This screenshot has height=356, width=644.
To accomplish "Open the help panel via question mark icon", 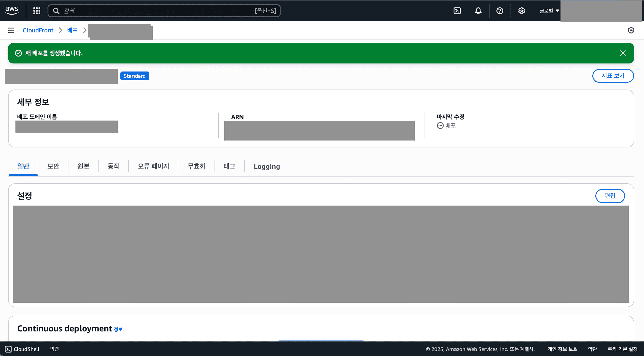I will (x=499, y=10).
